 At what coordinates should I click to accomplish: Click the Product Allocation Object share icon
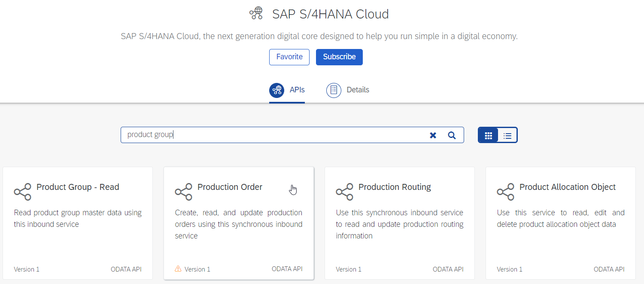pyautogui.click(x=505, y=192)
